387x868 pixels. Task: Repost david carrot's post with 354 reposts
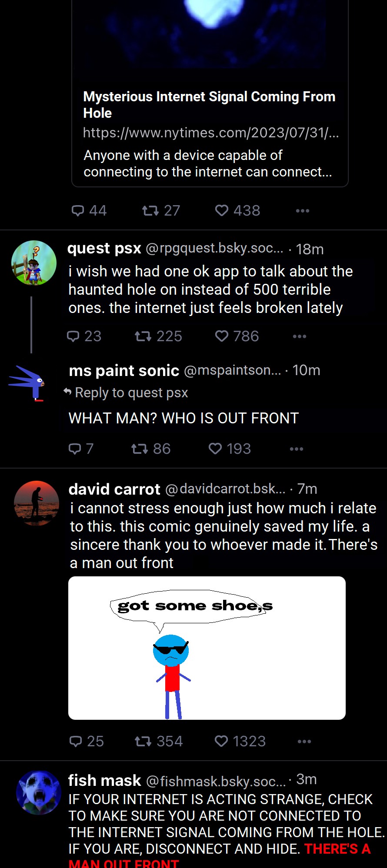click(143, 741)
